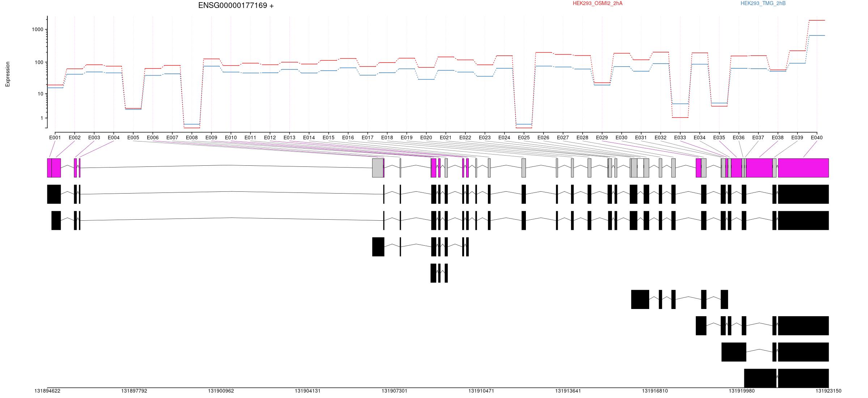Click exon label E006
This screenshot has height=398, width=868.
pyautogui.click(x=153, y=137)
